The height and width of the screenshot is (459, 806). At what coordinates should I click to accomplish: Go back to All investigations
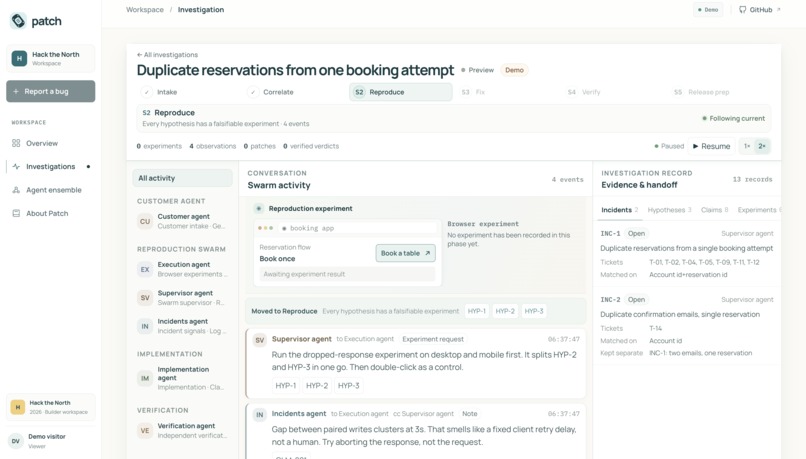167,54
